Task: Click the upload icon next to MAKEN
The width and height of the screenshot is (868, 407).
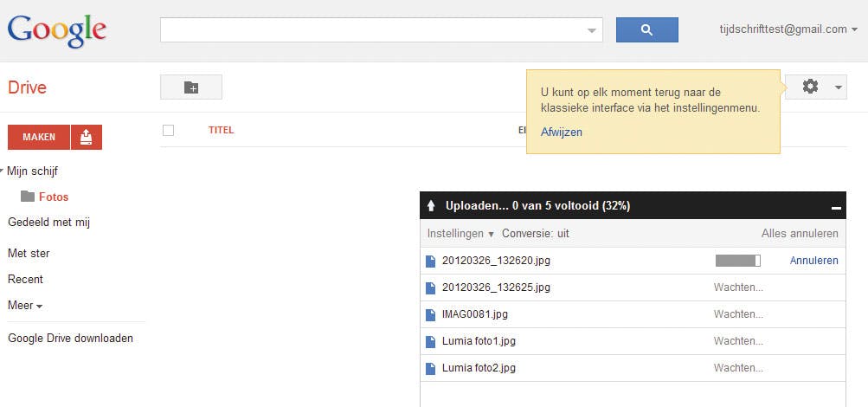Action: pos(87,137)
